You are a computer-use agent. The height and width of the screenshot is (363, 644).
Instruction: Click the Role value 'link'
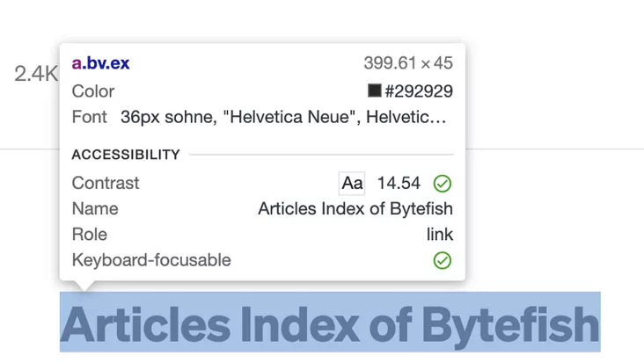(440, 234)
